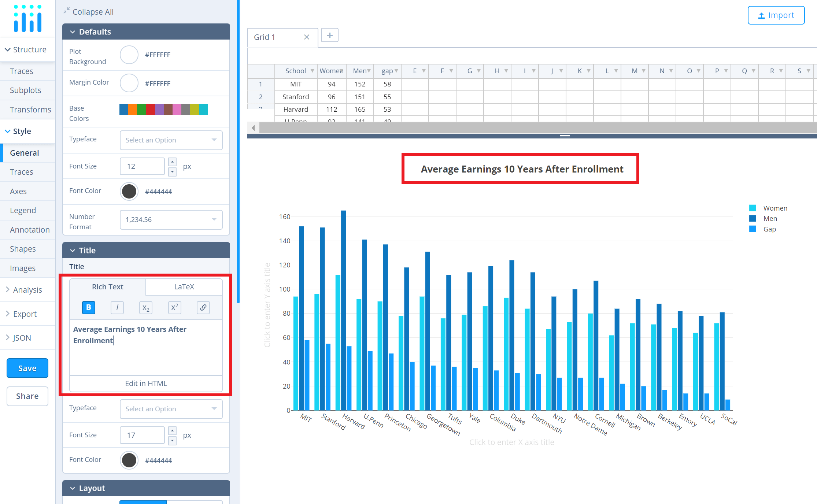Click the Italic formatting icon
This screenshot has width=817, height=504.
117,307
